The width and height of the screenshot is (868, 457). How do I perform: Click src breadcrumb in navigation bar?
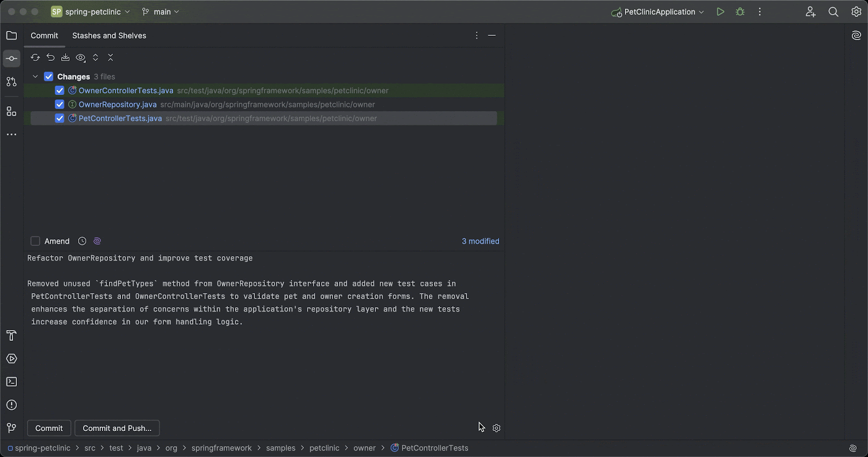(90, 448)
